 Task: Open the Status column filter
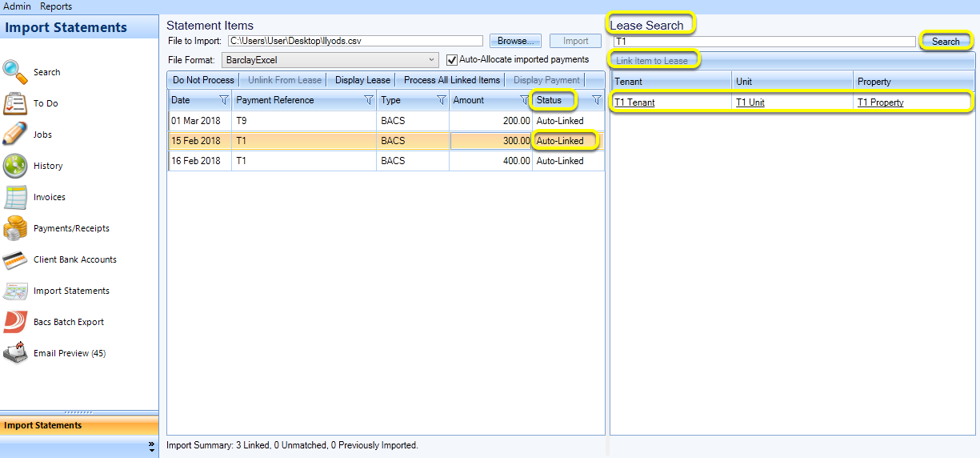click(x=596, y=101)
